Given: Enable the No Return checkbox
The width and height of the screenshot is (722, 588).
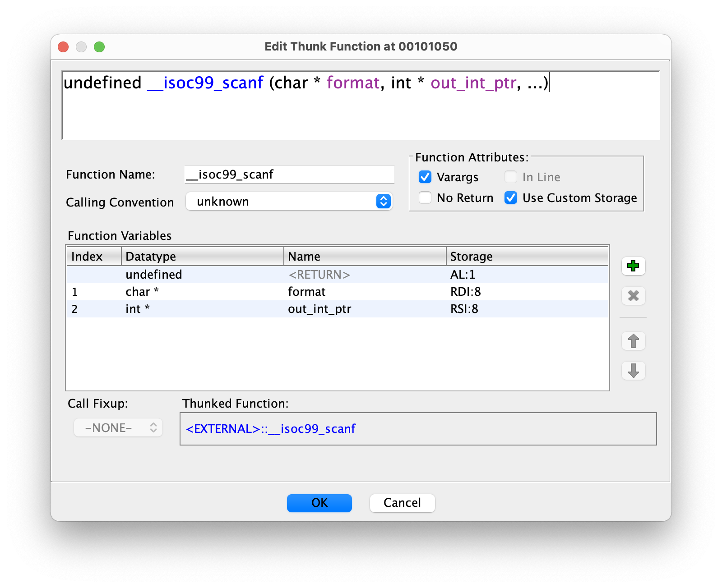Looking at the screenshot, I should point(425,198).
